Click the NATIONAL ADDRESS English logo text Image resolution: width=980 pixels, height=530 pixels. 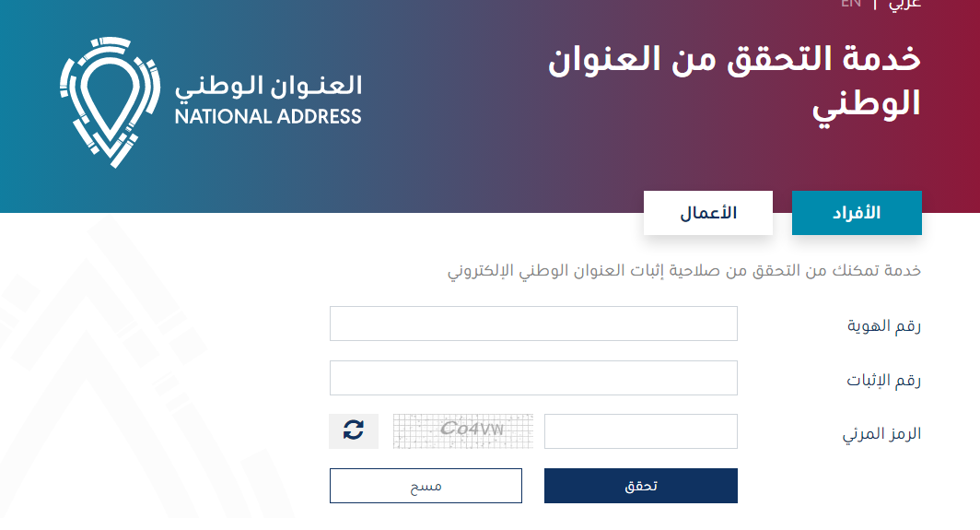268,116
